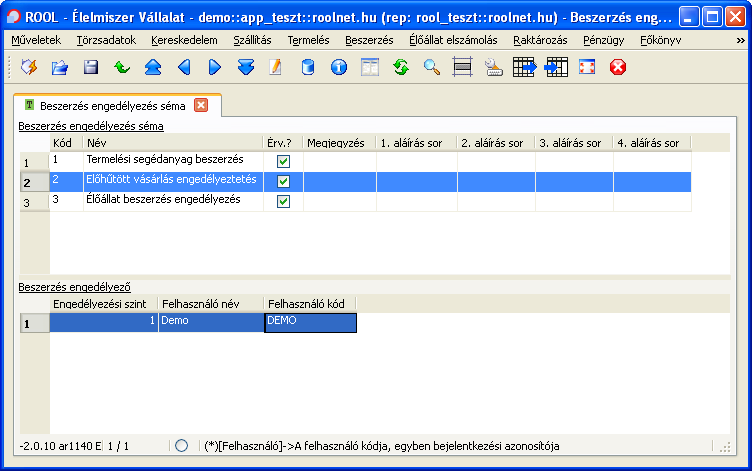Click the lightning new record icon
The image size is (754, 473).
[x=29, y=67]
